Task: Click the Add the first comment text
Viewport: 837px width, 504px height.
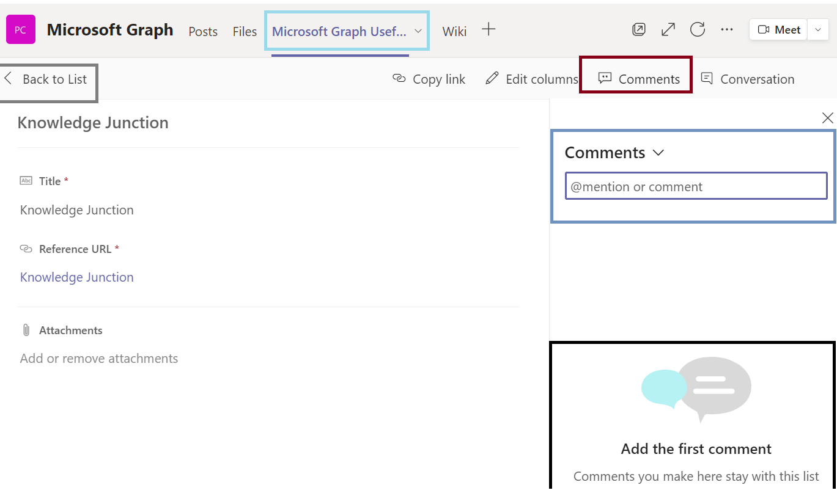Action: point(696,449)
